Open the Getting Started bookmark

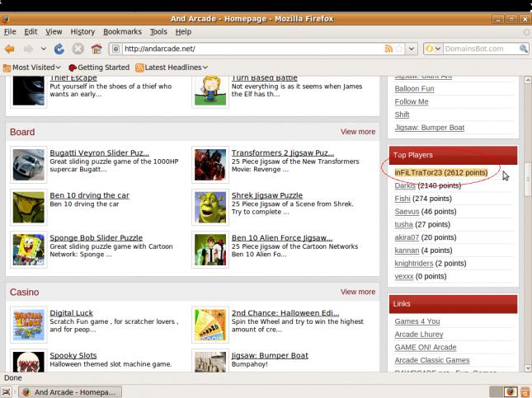coord(99,68)
